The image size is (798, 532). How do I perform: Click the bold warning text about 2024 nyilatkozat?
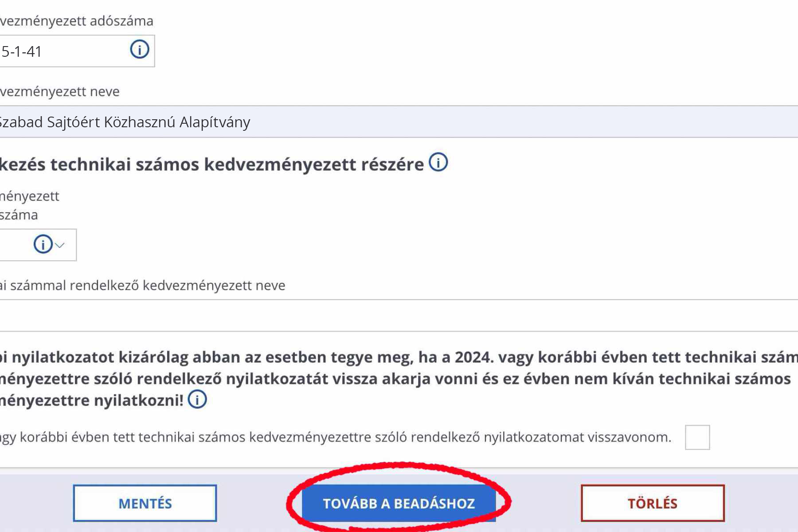(x=399, y=379)
